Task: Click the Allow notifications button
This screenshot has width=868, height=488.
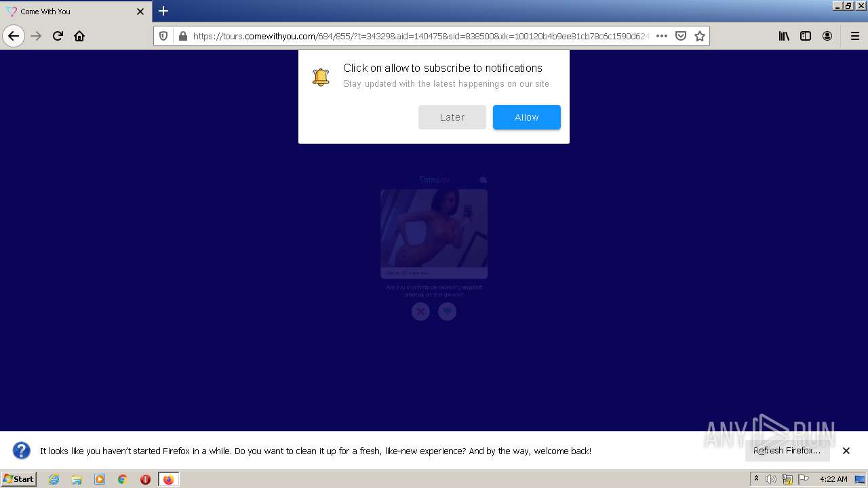Action: (x=526, y=117)
